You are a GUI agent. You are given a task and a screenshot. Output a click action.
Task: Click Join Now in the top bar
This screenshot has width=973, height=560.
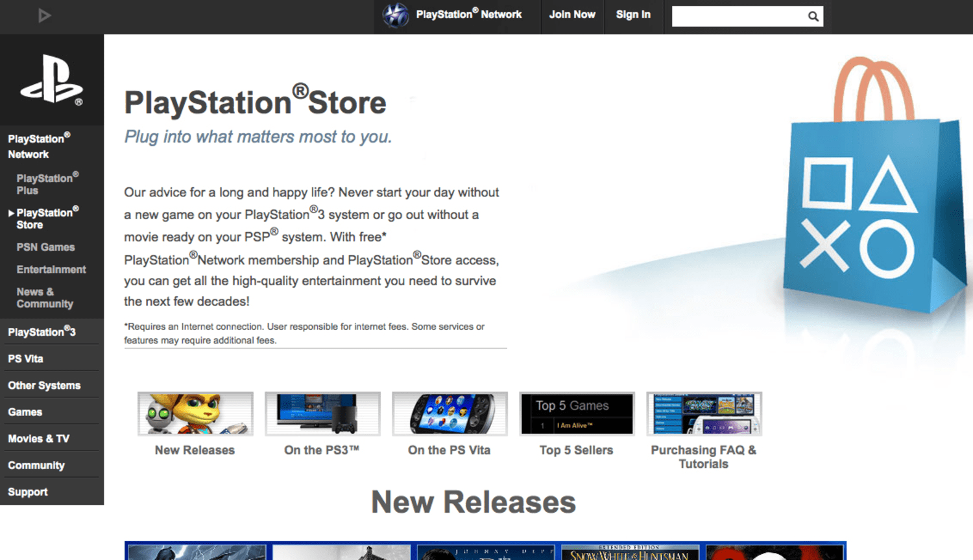point(572,15)
